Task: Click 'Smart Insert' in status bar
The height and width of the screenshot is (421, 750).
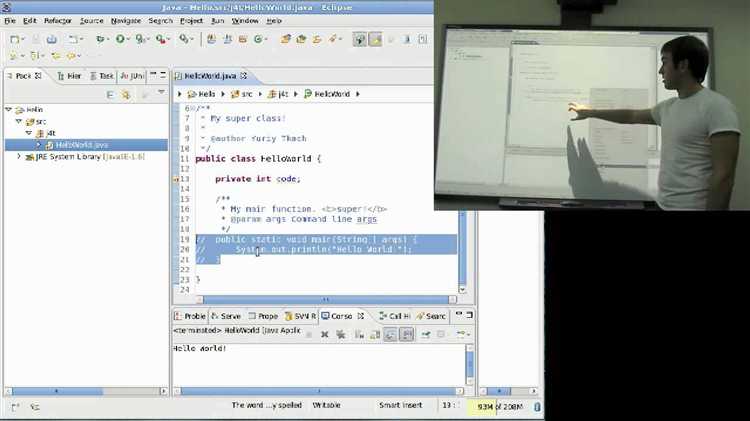Action: click(400, 405)
